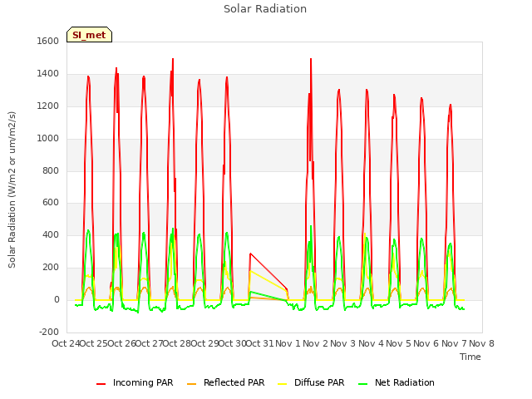Click the 1600 y-axis tick value
The width and height of the screenshot is (532, 399).
[48, 41]
